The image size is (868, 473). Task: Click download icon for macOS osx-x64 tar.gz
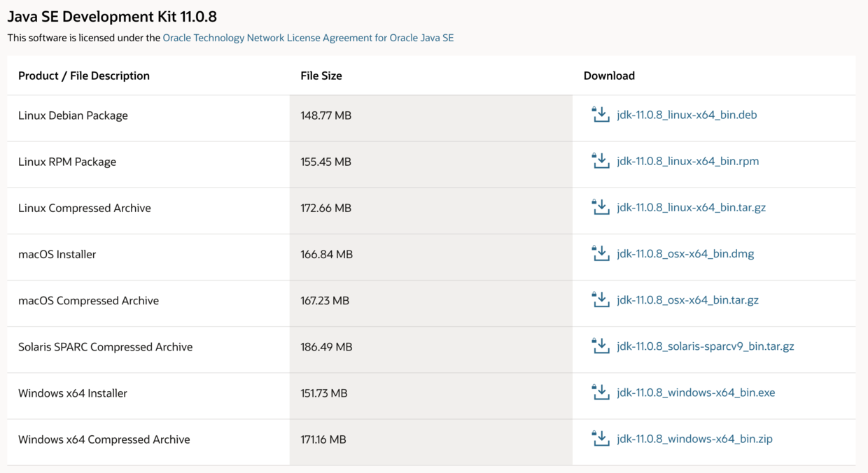(x=601, y=299)
